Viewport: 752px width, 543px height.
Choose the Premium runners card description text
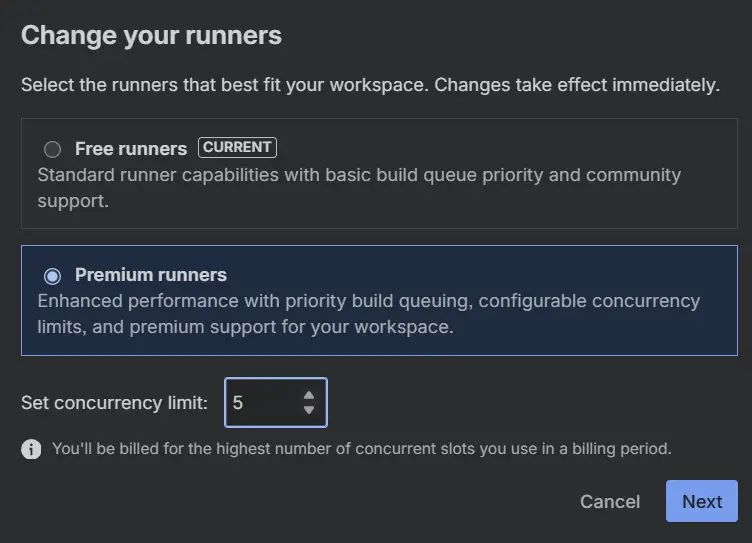369,314
